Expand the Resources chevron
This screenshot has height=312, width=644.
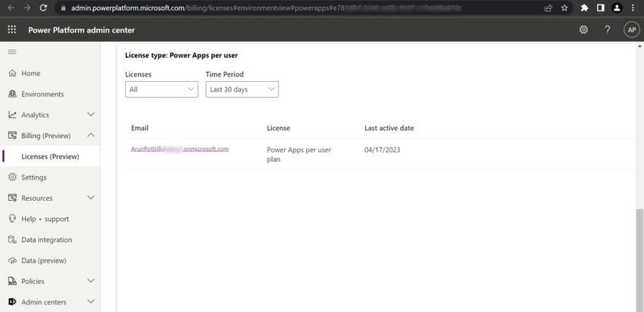click(x=91, y=198)
